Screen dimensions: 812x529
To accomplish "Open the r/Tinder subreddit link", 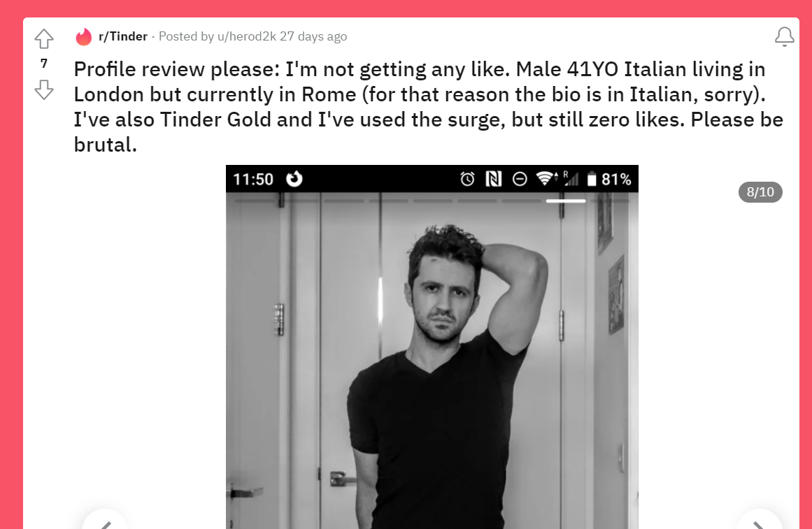I will tap(122, 37).
